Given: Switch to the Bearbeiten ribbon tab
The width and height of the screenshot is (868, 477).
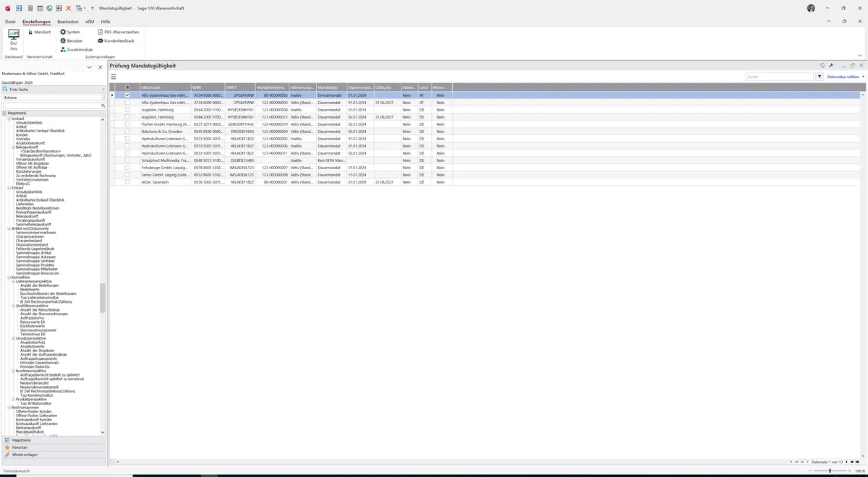Looking at the screenshot, I should [68, 22].
